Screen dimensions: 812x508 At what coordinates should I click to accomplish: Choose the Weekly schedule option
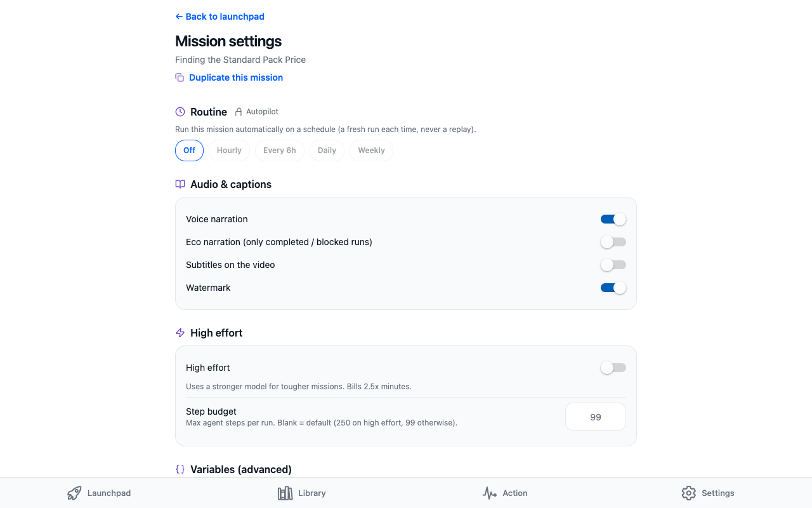click(x=371, y=150)
